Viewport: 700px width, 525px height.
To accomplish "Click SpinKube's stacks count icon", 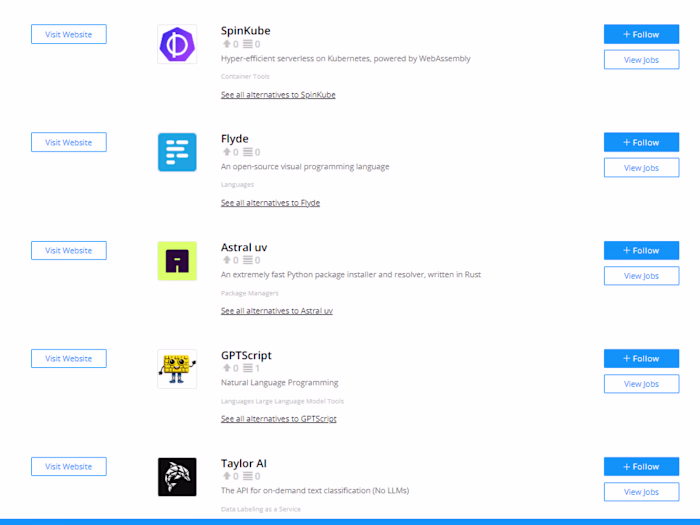I will pyautogui.click(x=248, y=44).
